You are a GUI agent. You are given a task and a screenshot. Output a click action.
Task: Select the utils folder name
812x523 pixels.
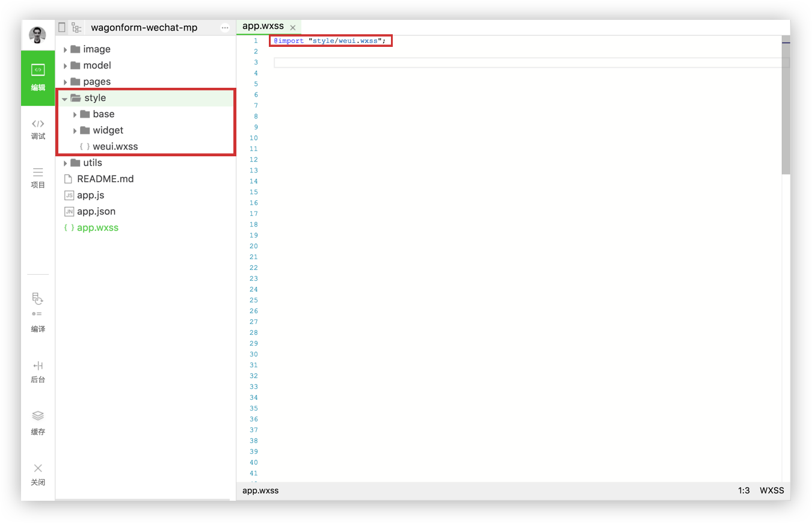coord(93,163)
